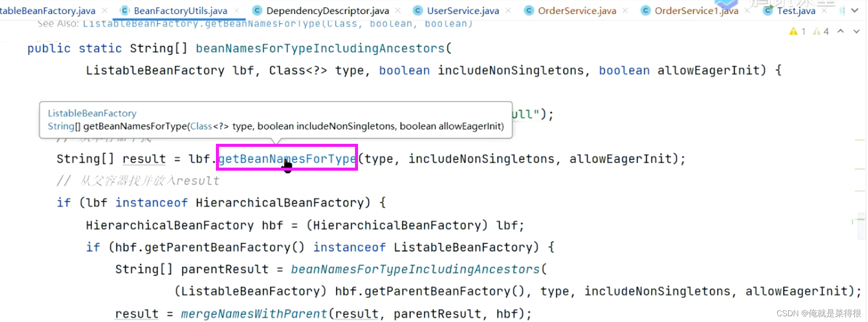868x322 pixels.
Task: Click getBeanNamesForType method call in code
Action: [287, 159]
